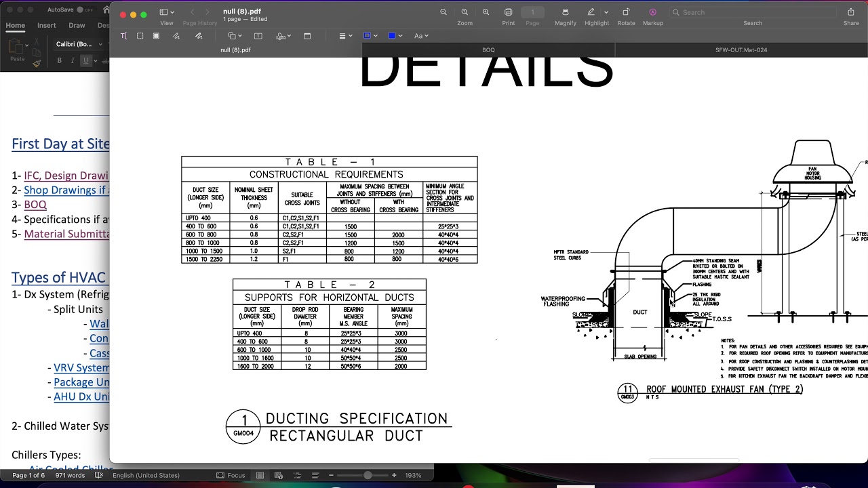
Task: Print the PDF document
Action: coord(509,12)
